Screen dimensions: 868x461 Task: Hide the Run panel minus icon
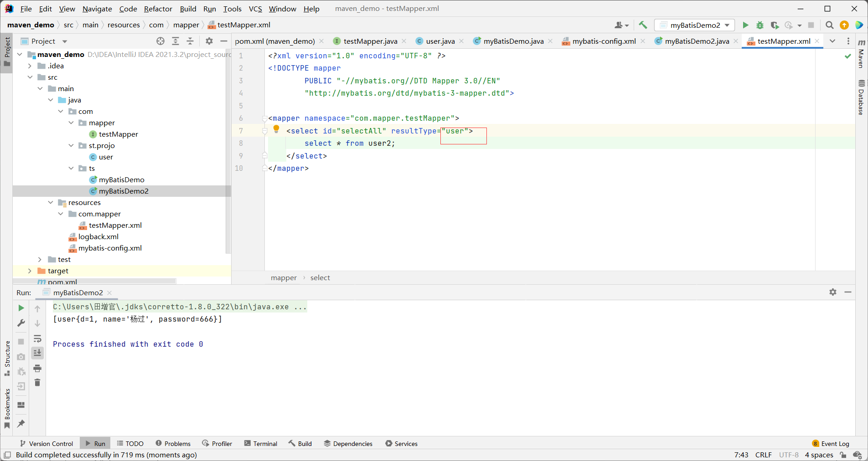pos(848,292)
